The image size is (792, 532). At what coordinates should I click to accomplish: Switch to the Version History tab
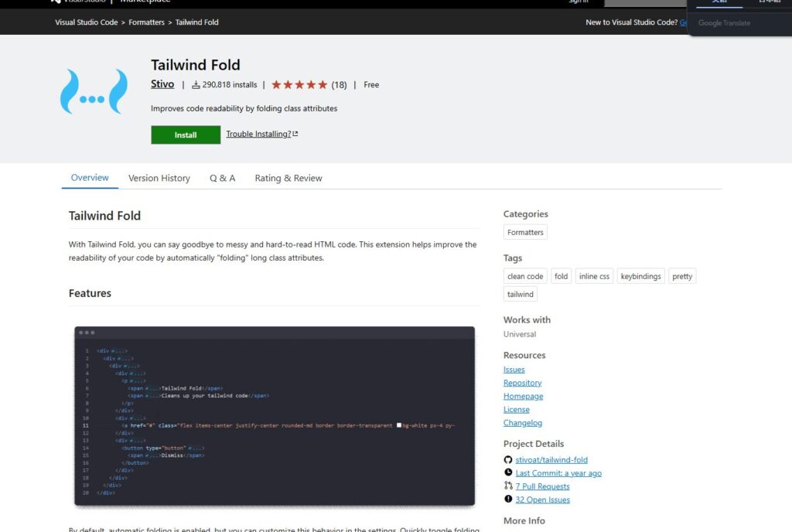(159, 178)
